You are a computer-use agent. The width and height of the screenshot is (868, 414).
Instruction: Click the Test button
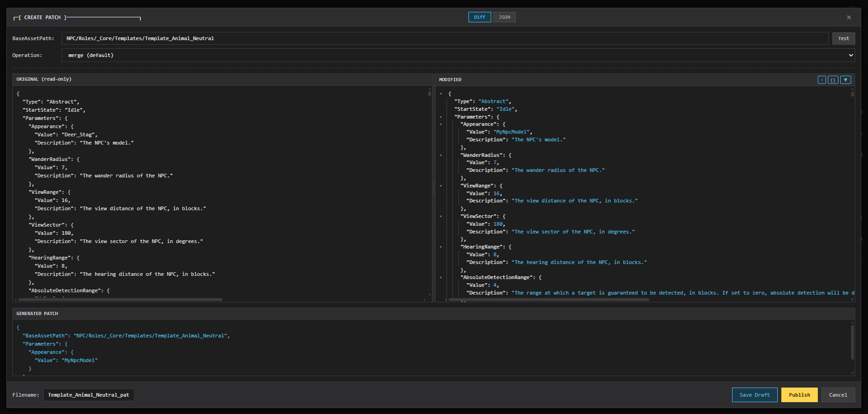point(843,38)
